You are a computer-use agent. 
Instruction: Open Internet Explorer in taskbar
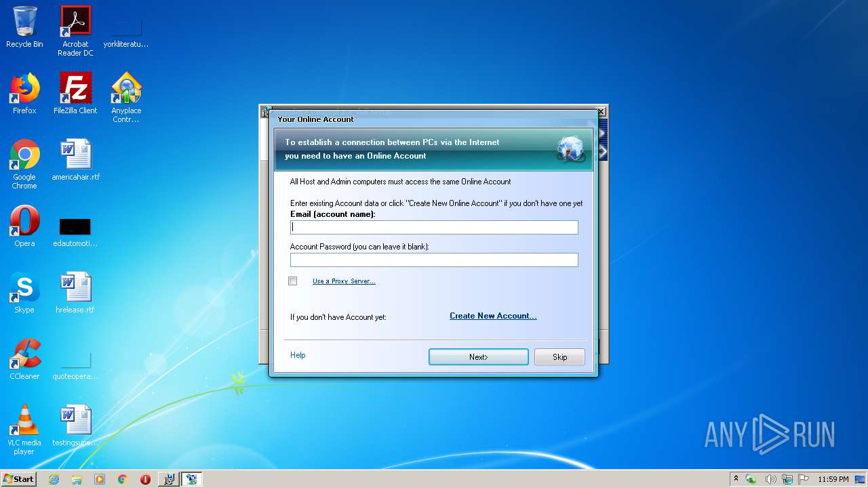54,479
